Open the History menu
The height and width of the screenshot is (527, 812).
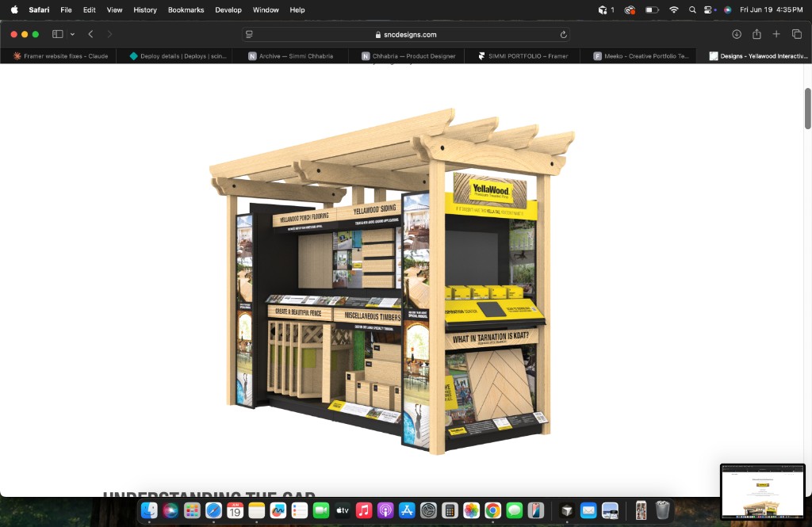click(x=145, y=10)
